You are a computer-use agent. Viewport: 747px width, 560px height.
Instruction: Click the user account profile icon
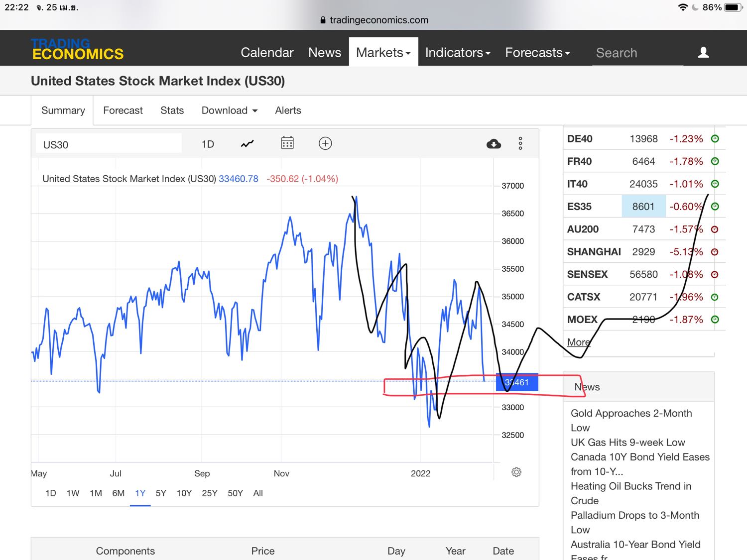(x=703, y=52)
